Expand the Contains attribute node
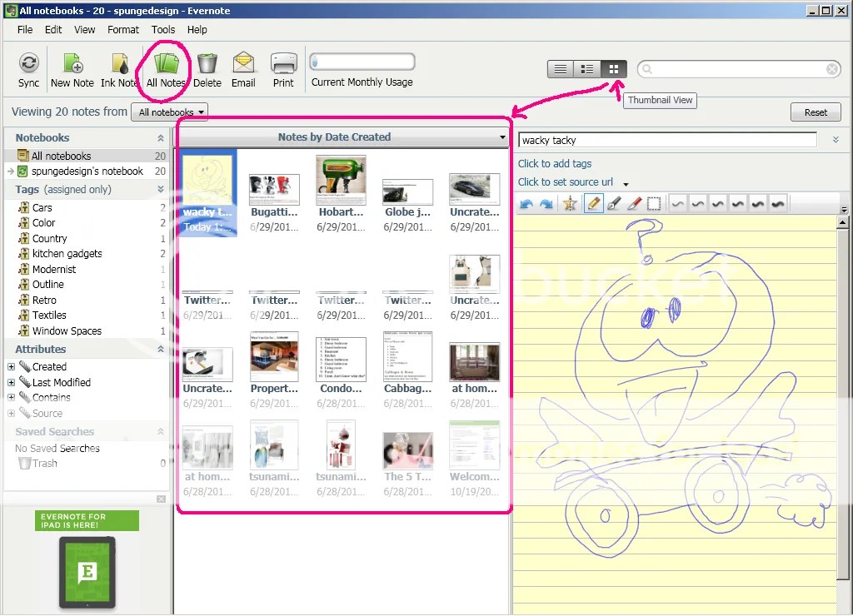The height and width of the screenshot is (616, 853). coord(11,397)
